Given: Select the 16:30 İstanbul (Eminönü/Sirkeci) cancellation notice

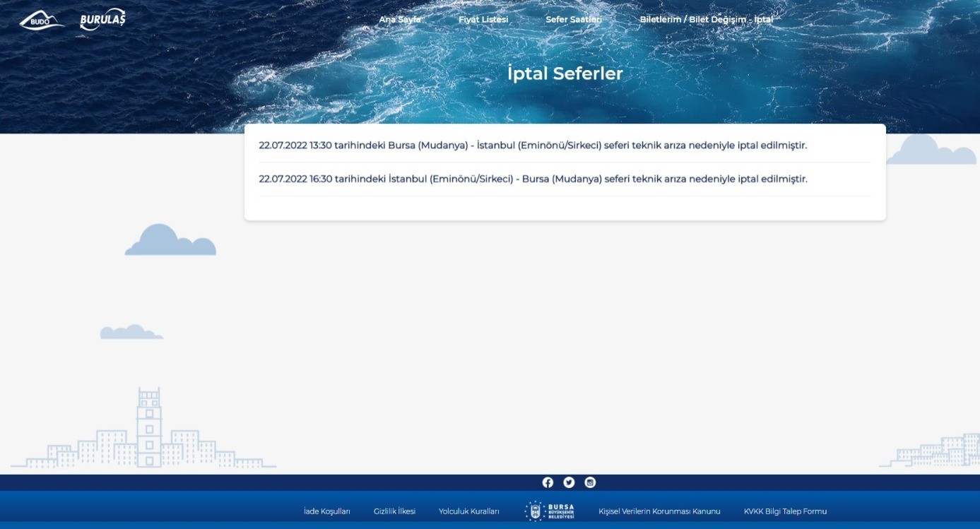Looking at the screenshot, I should coord(533,179).
